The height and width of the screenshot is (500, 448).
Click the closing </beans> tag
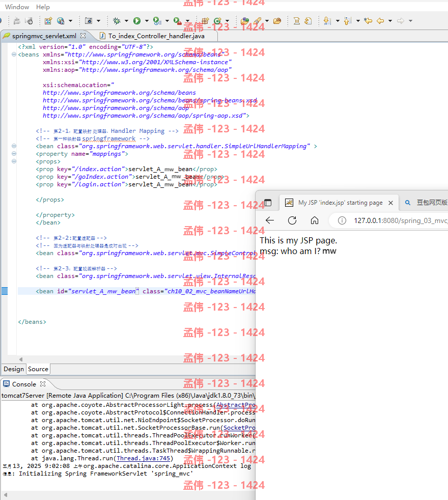coord(32,322)
